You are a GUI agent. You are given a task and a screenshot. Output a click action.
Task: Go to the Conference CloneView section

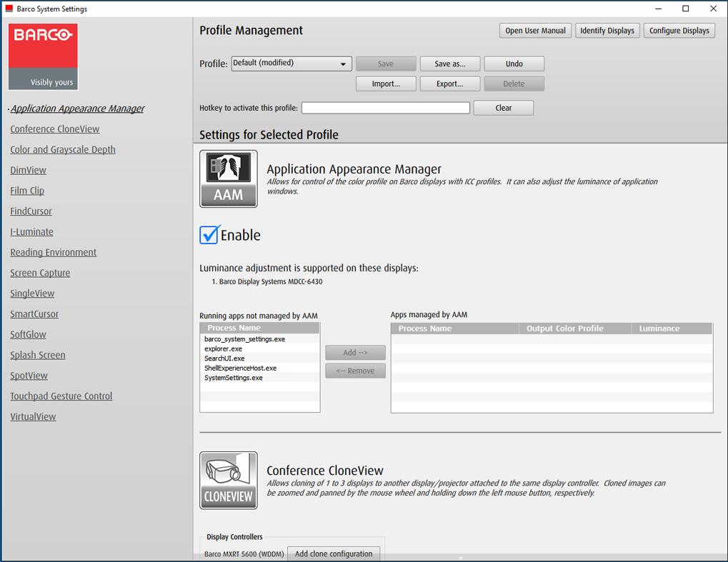[55, 129]
